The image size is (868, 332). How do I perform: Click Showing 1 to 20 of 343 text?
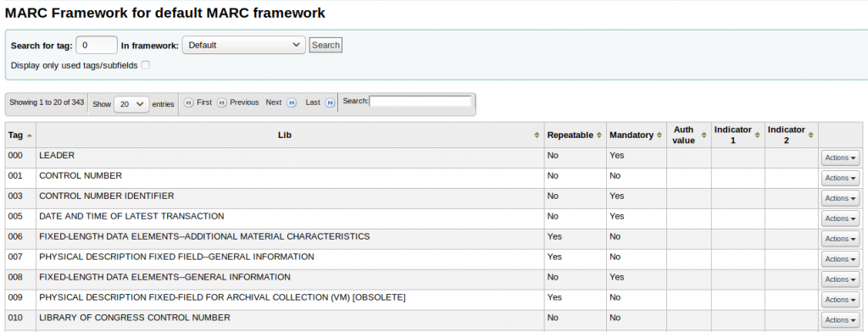[47, 102]
